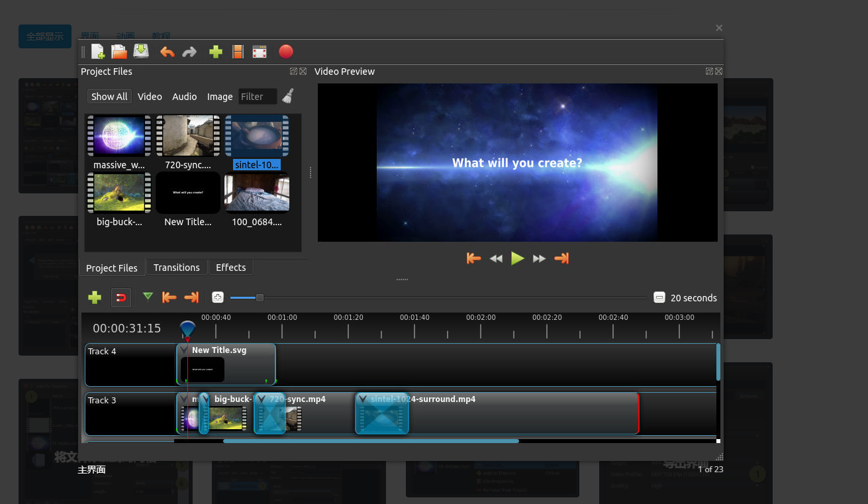
Task: Jump to the end of the preview
Action: 561,258
